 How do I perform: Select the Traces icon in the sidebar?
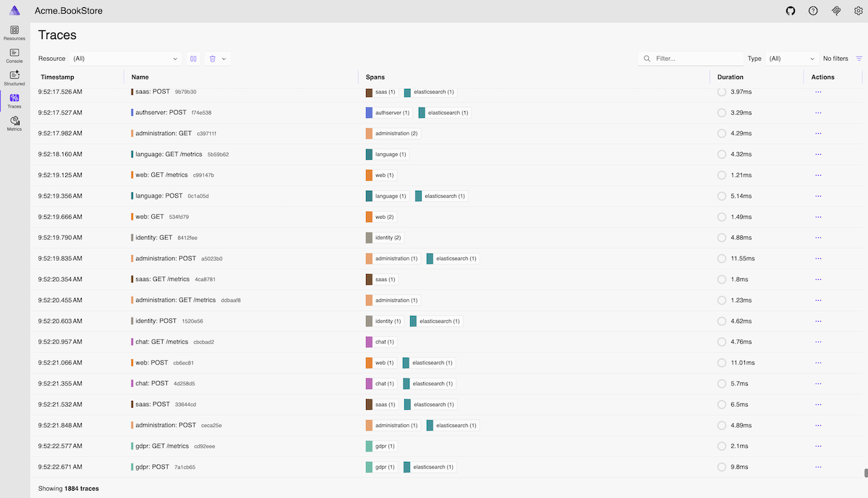(14, 101)
